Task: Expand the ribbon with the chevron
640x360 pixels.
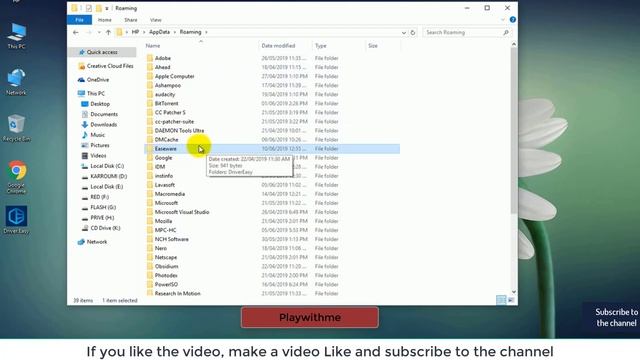Action: [x=502, y=20]
